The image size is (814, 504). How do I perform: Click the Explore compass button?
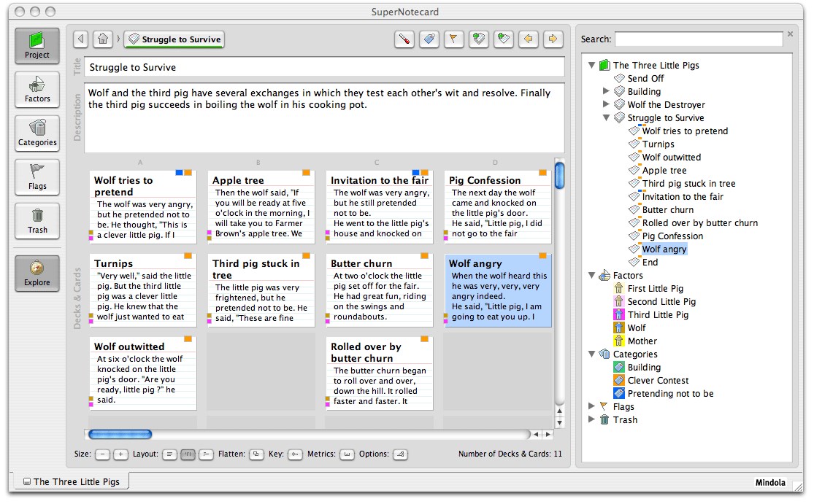(x=37, y=273)
